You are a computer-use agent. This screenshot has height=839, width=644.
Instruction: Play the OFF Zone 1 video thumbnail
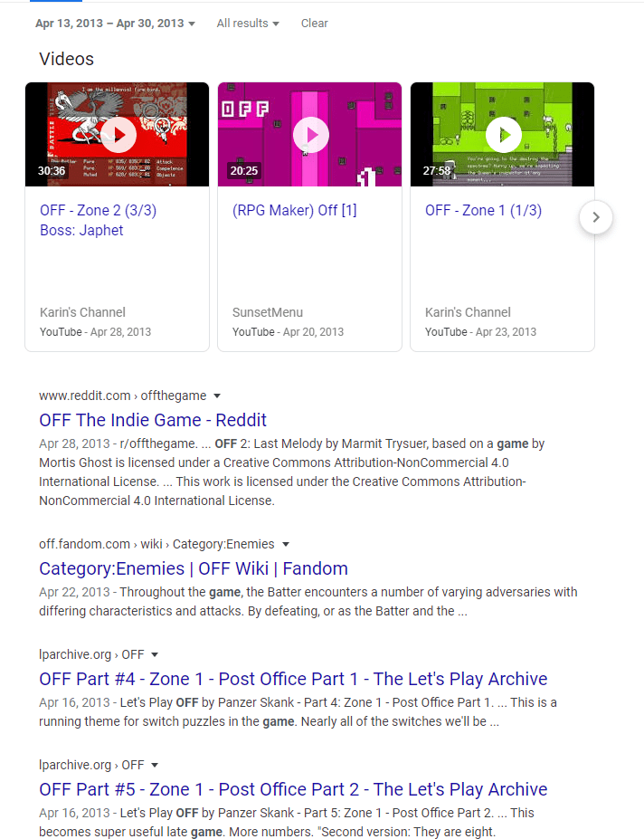tap(503, 135)
